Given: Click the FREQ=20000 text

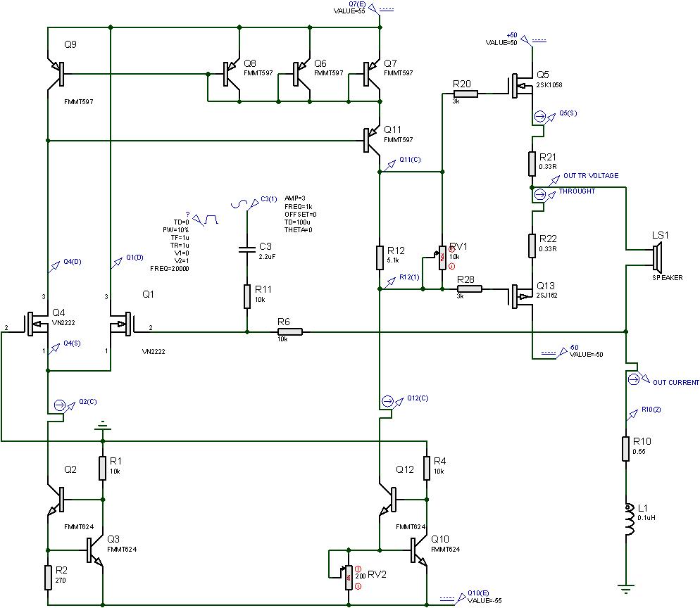Looking at the screenshot, I should click(x=169, y=269).
